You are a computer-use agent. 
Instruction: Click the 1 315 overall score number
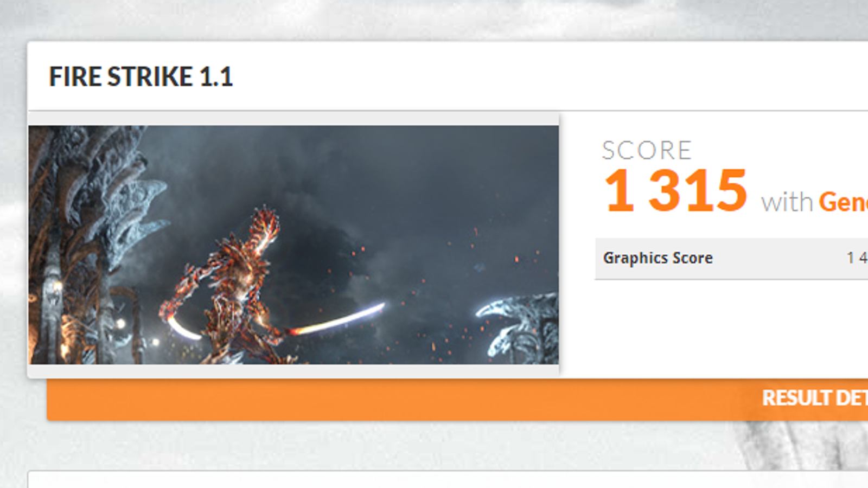tap(676, 190)
